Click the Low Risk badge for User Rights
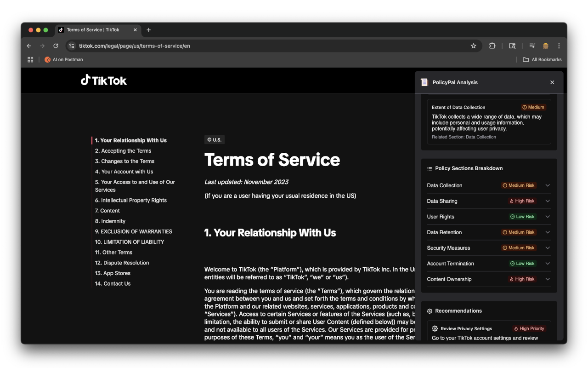Screen dimensions: 588x368 pyautogui.click(x=522, y=217)
